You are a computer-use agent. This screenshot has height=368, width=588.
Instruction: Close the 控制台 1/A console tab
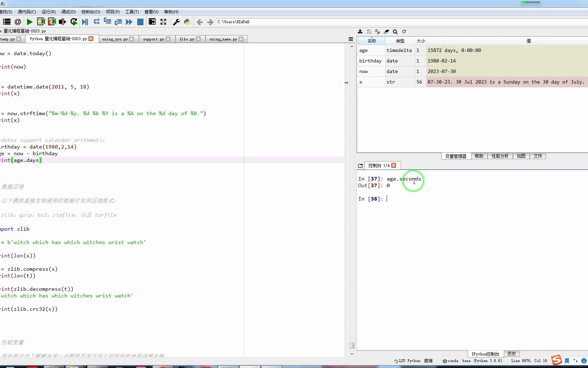click(394, 165)
